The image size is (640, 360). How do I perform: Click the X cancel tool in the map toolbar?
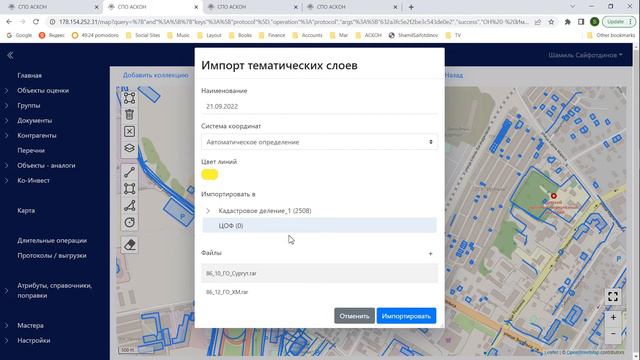pos(129,131)
